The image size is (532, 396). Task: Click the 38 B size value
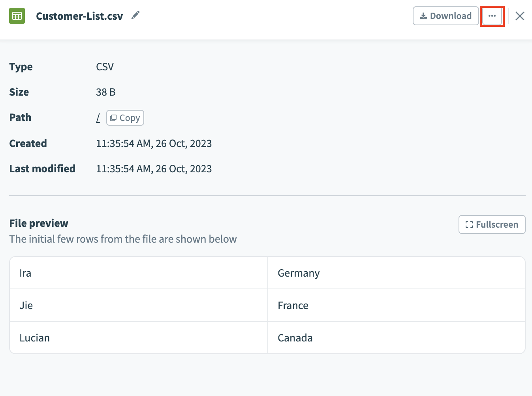tap(105, 92)
